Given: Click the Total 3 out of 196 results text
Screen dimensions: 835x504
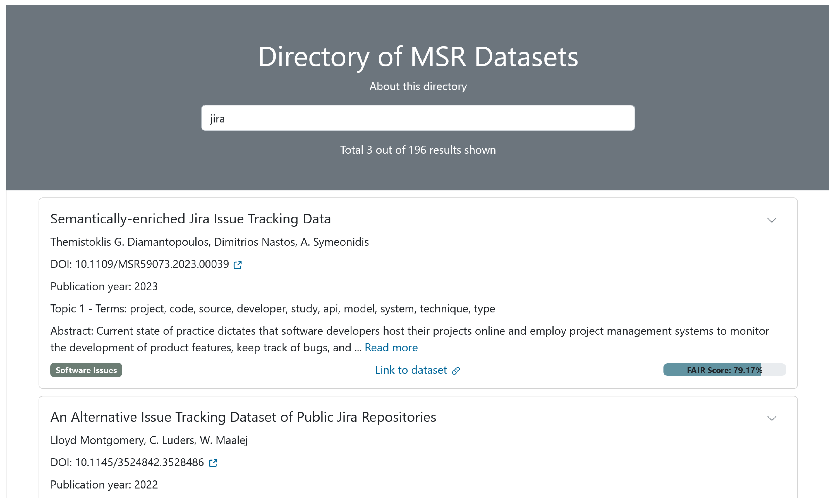Looking at the screenshot, I should pyautogui.click(x=418, y=150).
